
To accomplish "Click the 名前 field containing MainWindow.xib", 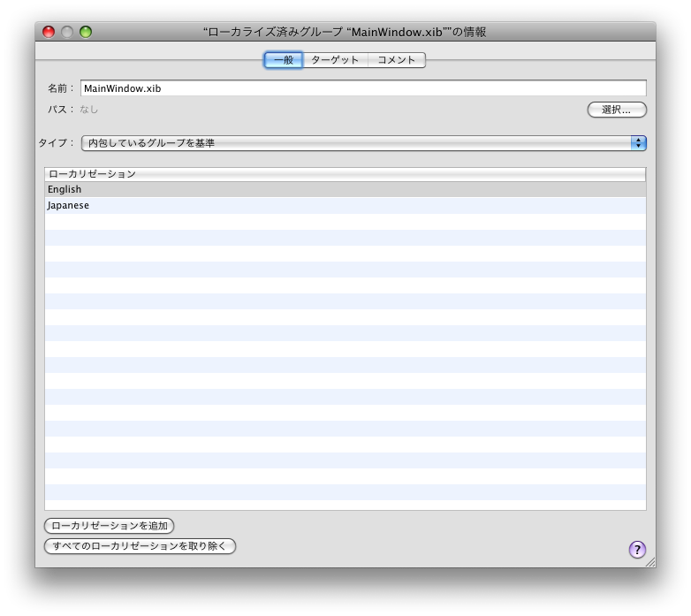I will (x=363, y=88).
